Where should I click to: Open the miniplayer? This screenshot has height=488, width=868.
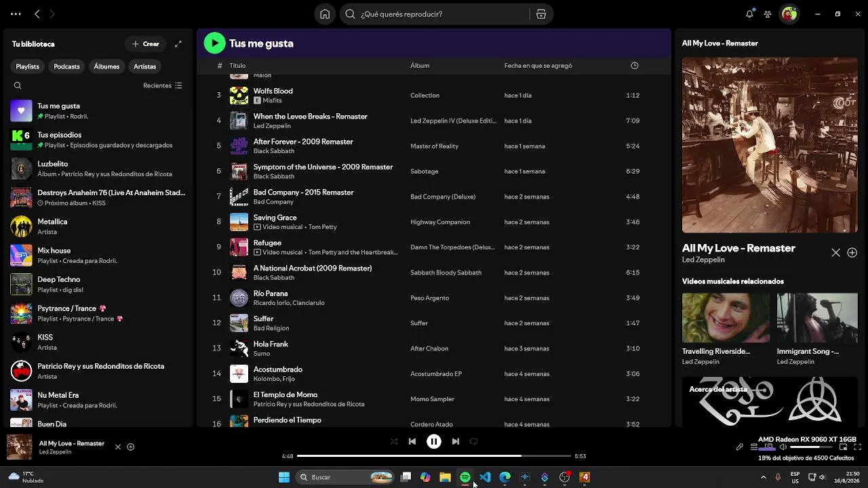tap(844, 447)
